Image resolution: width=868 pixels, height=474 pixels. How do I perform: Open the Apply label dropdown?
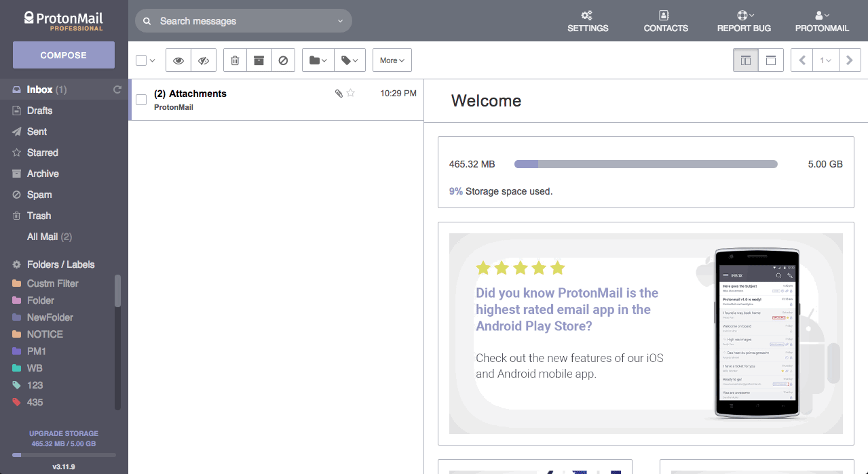point(350,60)
